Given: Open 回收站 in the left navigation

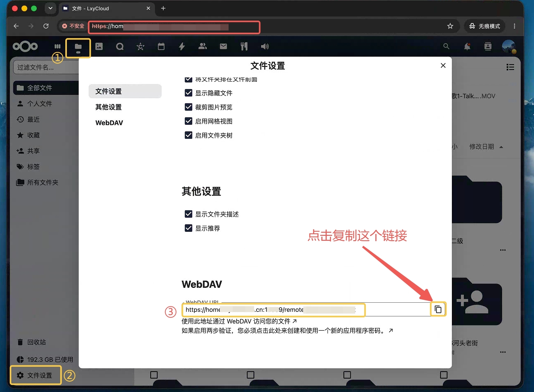Looking at the screenshot, I should coord(46,342).
